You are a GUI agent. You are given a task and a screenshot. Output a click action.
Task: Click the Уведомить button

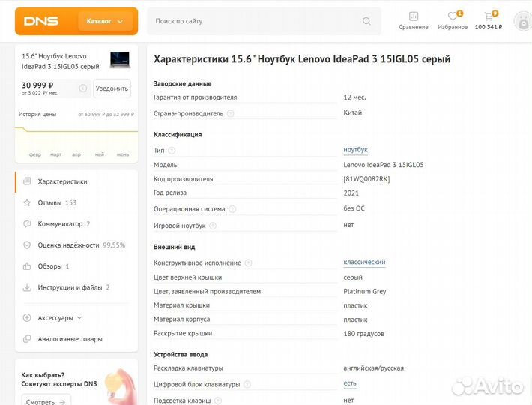[112, 88]
